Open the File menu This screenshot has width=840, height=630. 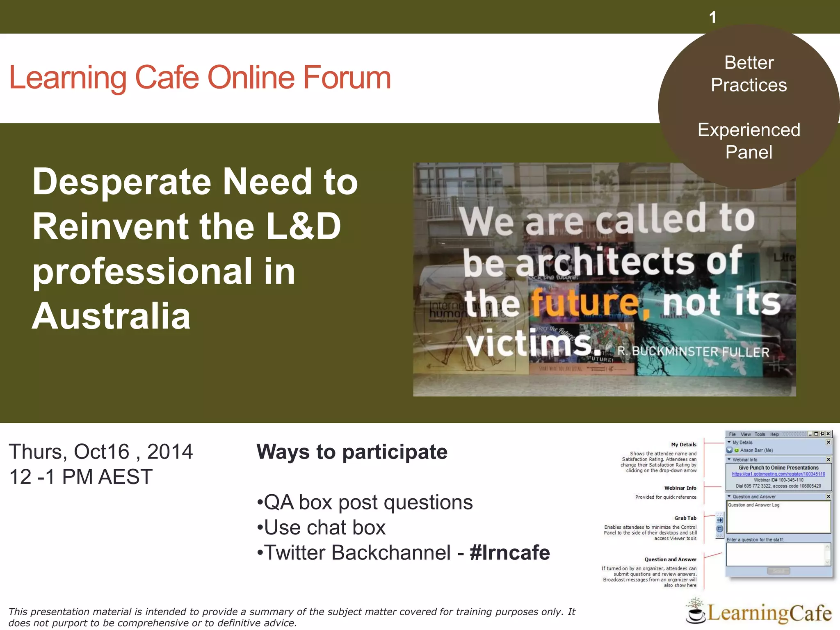coord(732,434)
